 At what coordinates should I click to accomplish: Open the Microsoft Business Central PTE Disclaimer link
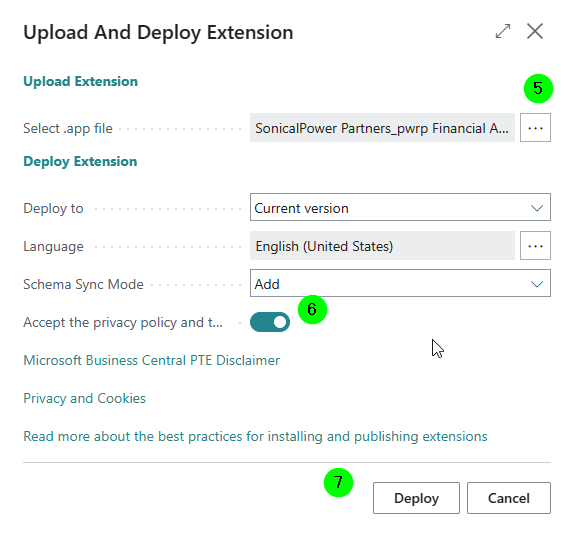pos(151,360)
